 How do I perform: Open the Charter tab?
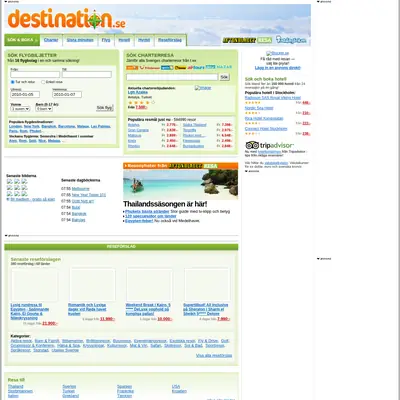pyautogui.click(x=51, y=40)
